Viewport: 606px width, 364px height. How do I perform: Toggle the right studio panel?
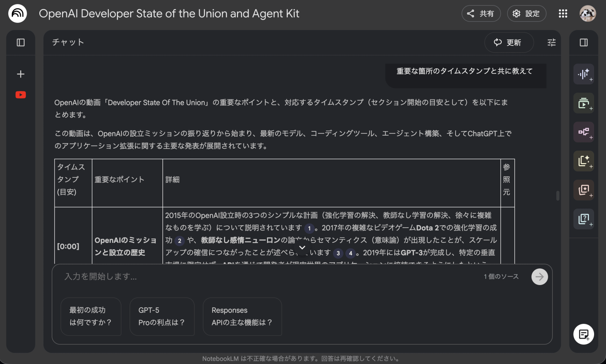point(583,43)
